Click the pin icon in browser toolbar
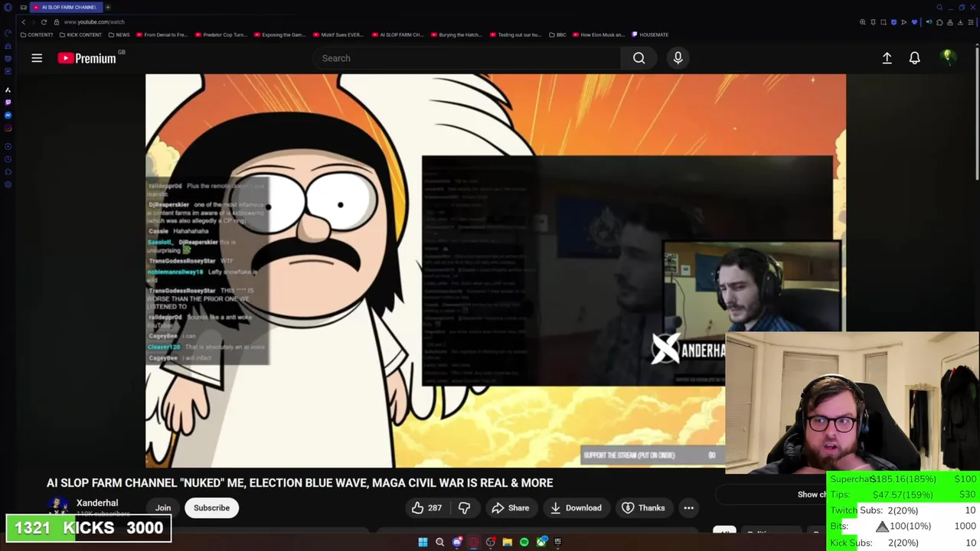The image size is (980, 551). pyautogui.click(x=873, y=22)
